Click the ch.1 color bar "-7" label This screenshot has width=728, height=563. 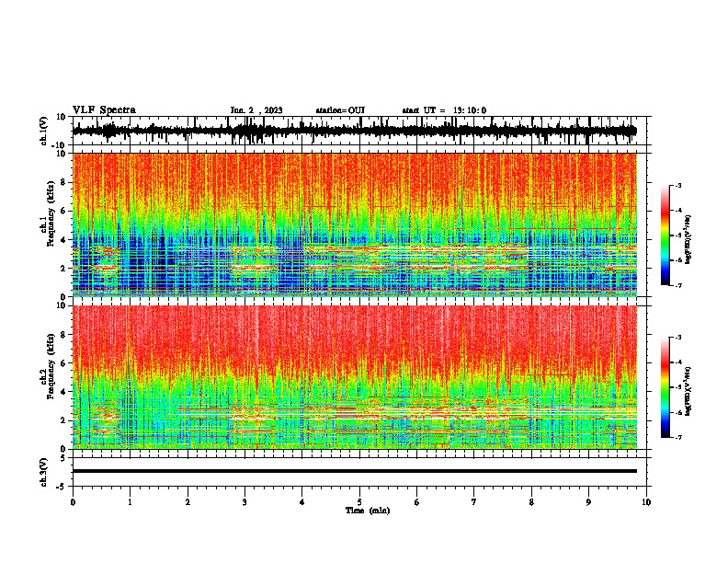pos(677,285)
